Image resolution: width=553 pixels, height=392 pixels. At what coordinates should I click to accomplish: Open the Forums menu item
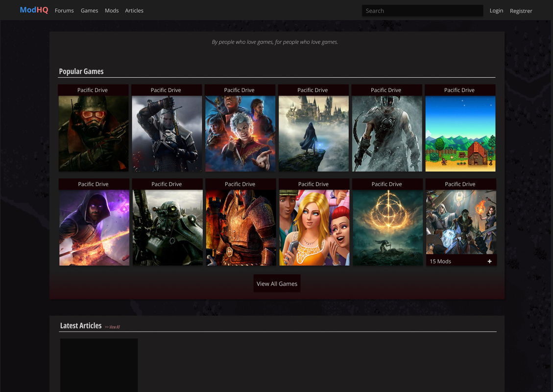[x=64, y=11]
